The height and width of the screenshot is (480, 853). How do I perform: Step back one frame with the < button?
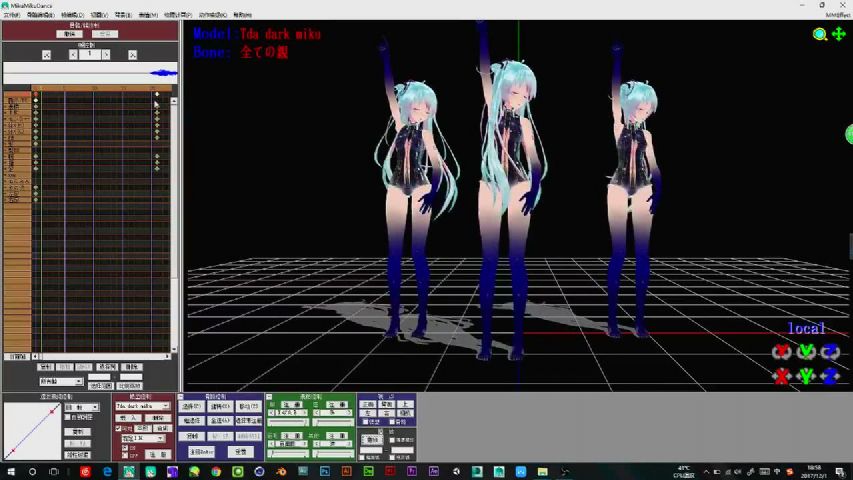click(x=73, y=55)
